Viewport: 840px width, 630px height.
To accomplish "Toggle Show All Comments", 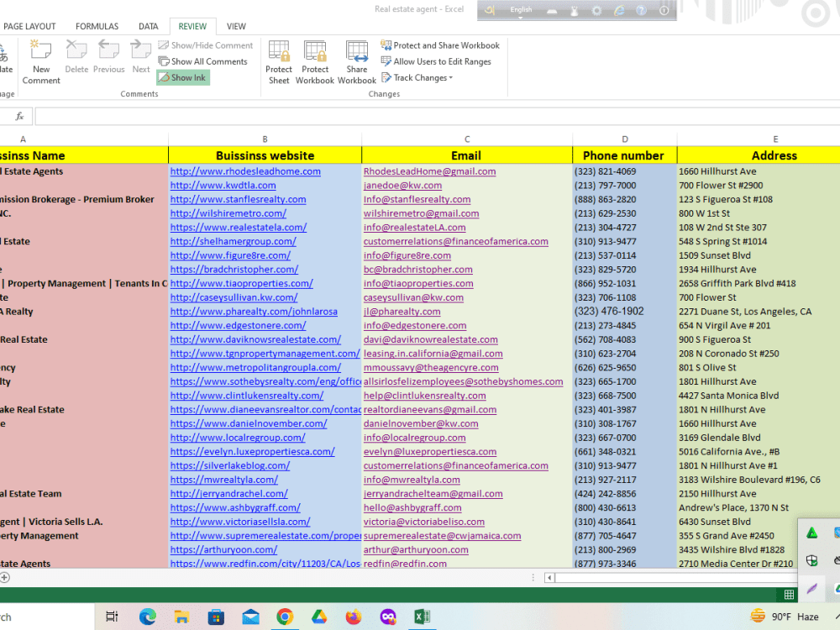I will tap(203, 61).
